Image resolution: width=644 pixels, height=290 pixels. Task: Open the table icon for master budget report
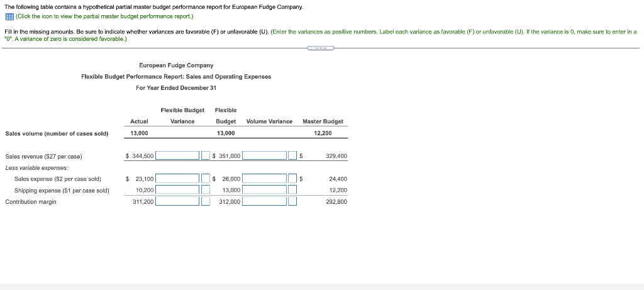coord(9,16)
